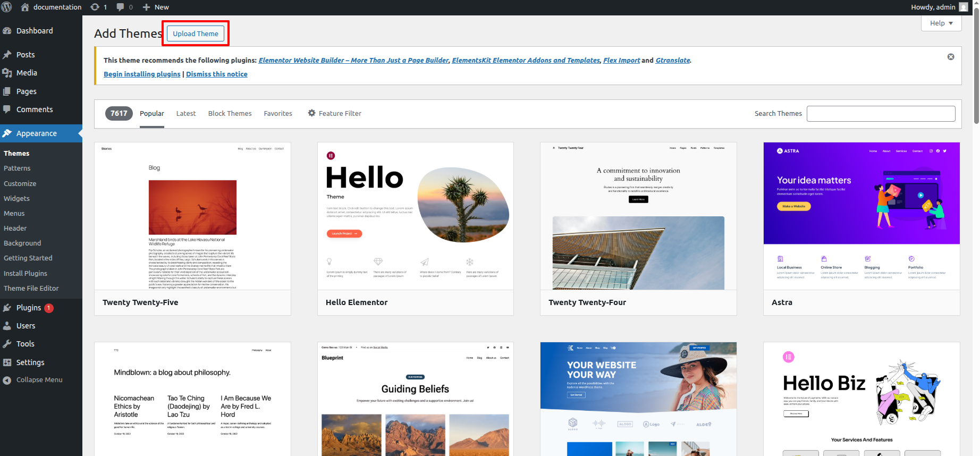Click the Upload Theme button
The image size is (980, 456).
pos(196,33)
